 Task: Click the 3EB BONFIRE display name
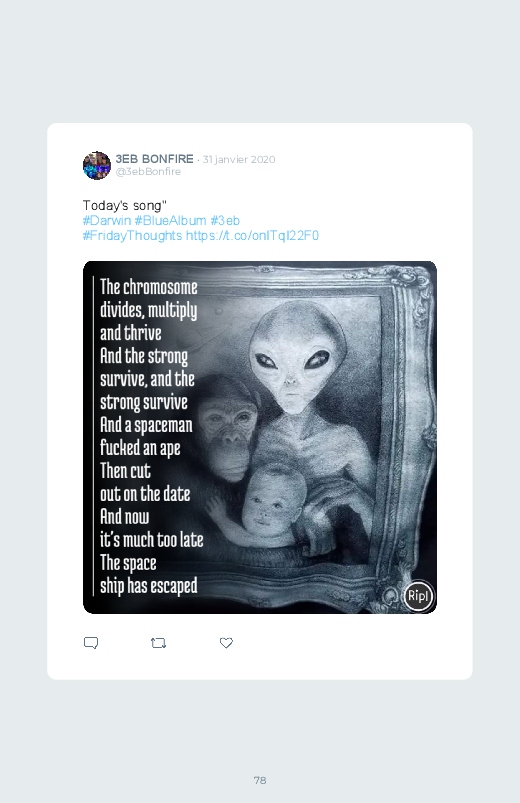coord(154,159)
